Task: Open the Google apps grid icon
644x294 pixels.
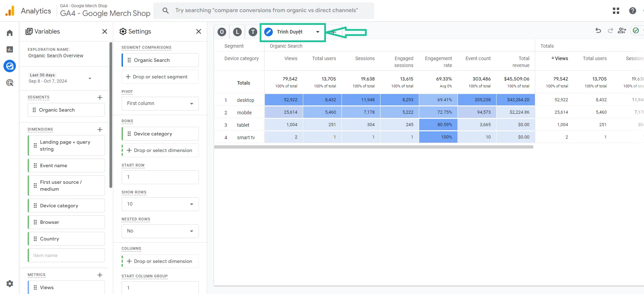Action: (616, 11)
